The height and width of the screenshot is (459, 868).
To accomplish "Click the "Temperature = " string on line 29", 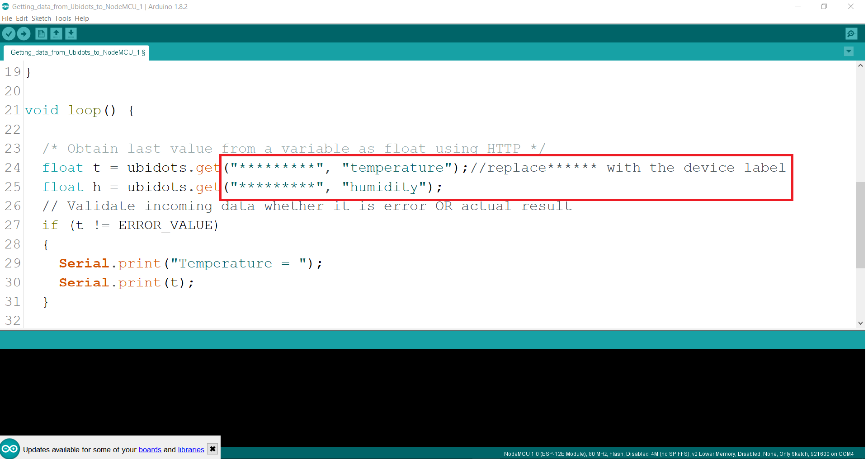I will (238, 263).
